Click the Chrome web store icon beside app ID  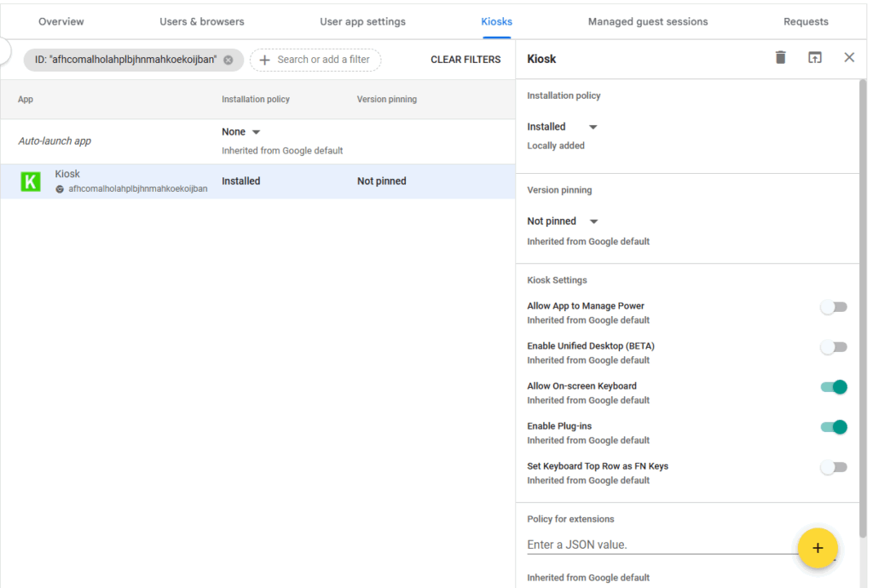60,189
